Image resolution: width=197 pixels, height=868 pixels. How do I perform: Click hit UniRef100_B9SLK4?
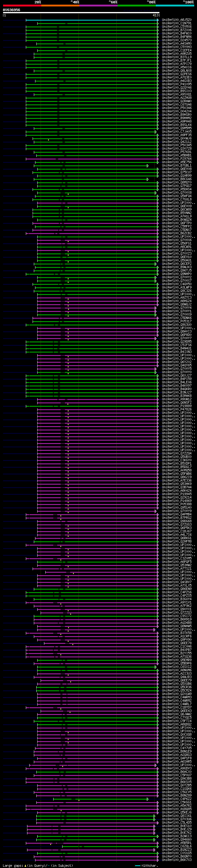click(176, 125)
